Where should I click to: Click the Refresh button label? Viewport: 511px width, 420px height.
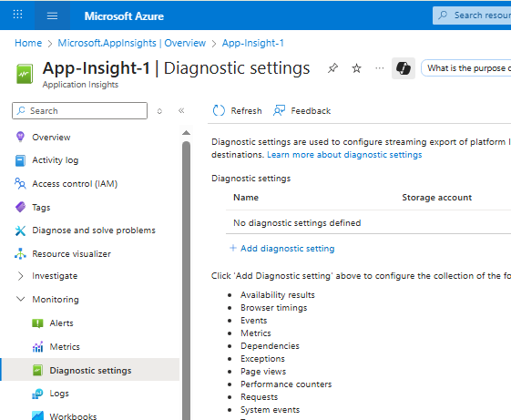tap(246, 111)
